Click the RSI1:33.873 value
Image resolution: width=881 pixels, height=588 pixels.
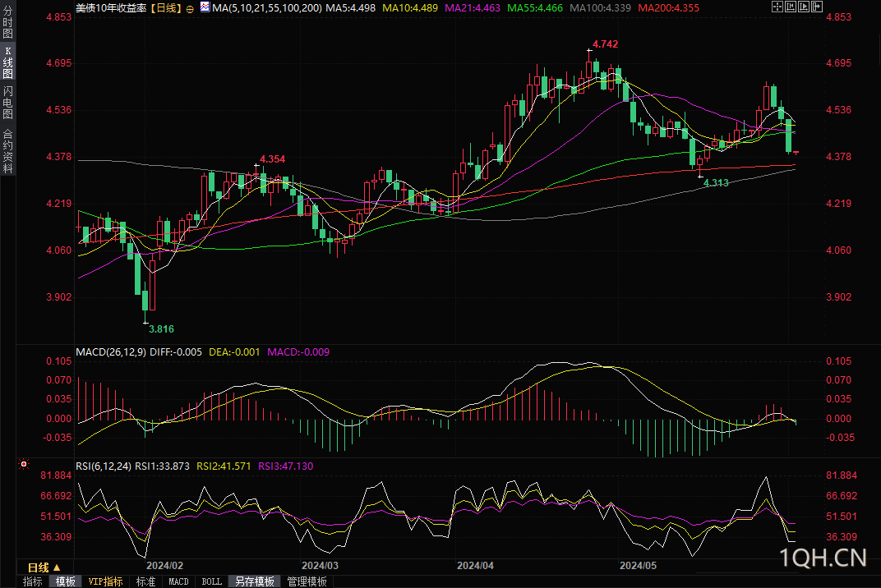[163, 466]
